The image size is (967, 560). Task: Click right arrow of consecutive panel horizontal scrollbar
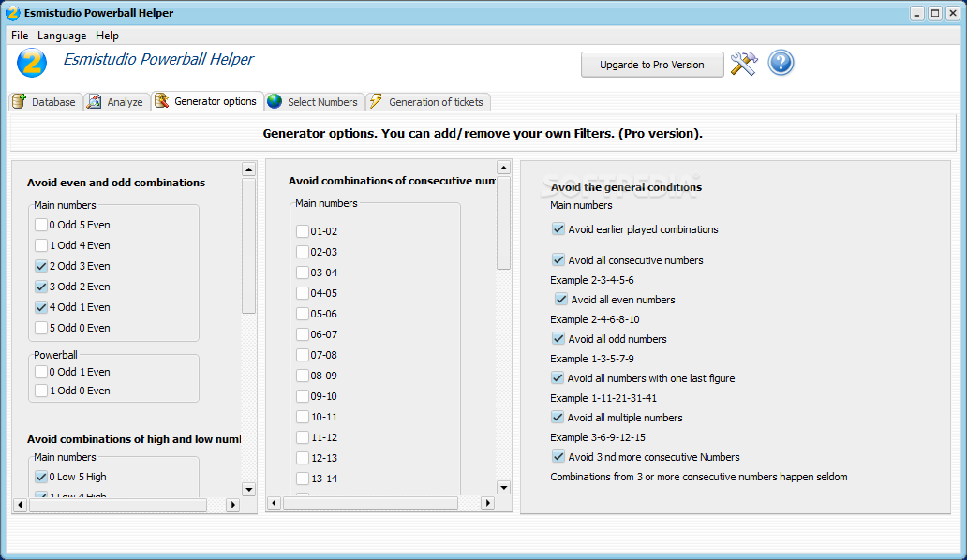tap(487, 503)
